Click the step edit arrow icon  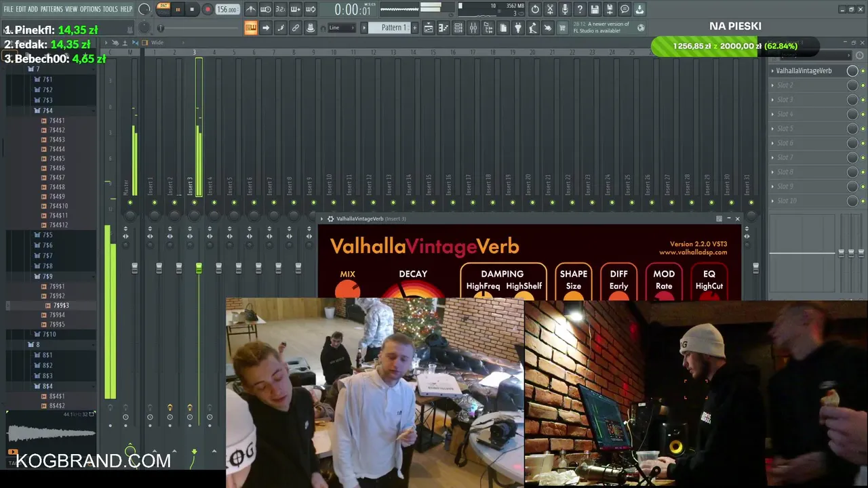[x=266, y=28]
